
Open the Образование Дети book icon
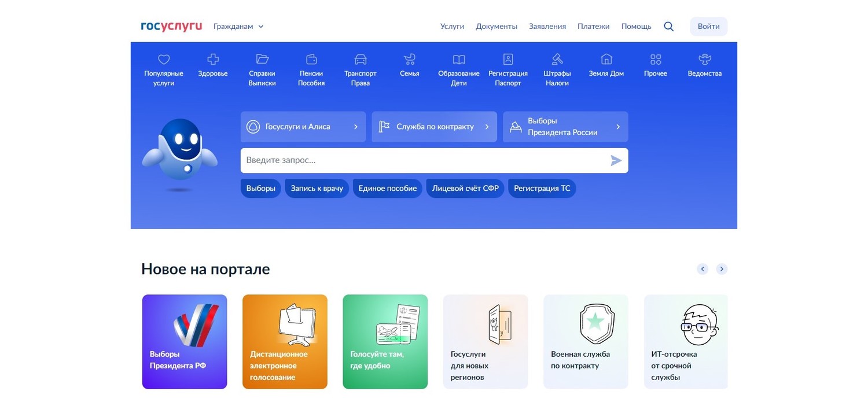[459, 59]
